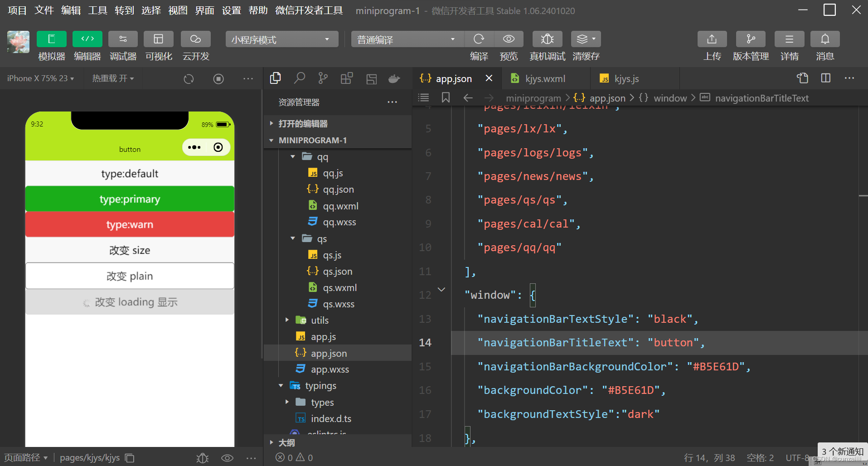
Task: Open app.wxss in file tree
Action: [x=330, y=369]
